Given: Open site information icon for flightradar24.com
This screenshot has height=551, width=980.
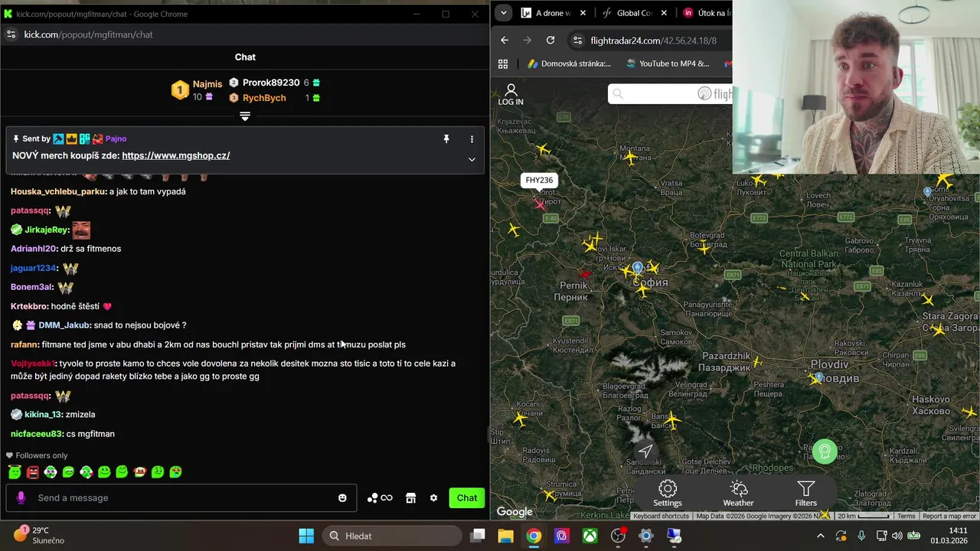Looking at the screenshot, I should point(578,41).
